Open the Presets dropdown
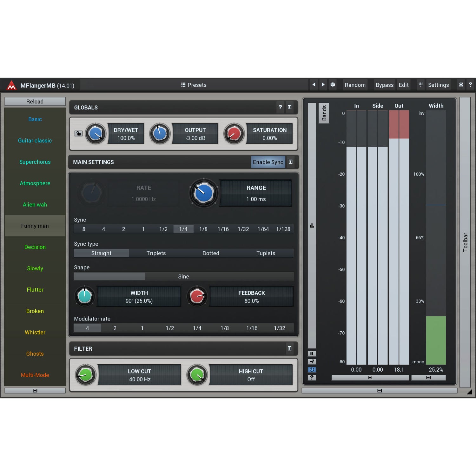This screenshot has height=476, width=476. pyautogui.click(x=194, y=85)
